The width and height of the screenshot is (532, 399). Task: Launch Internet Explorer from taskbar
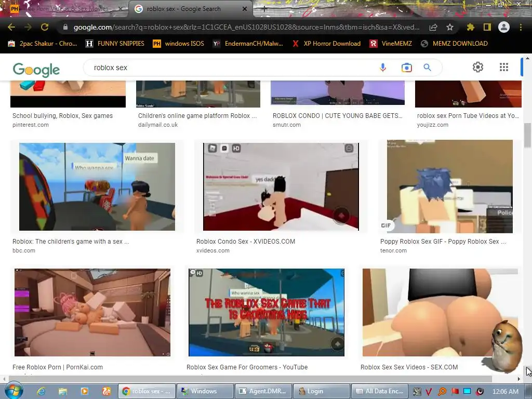point(41,391)
